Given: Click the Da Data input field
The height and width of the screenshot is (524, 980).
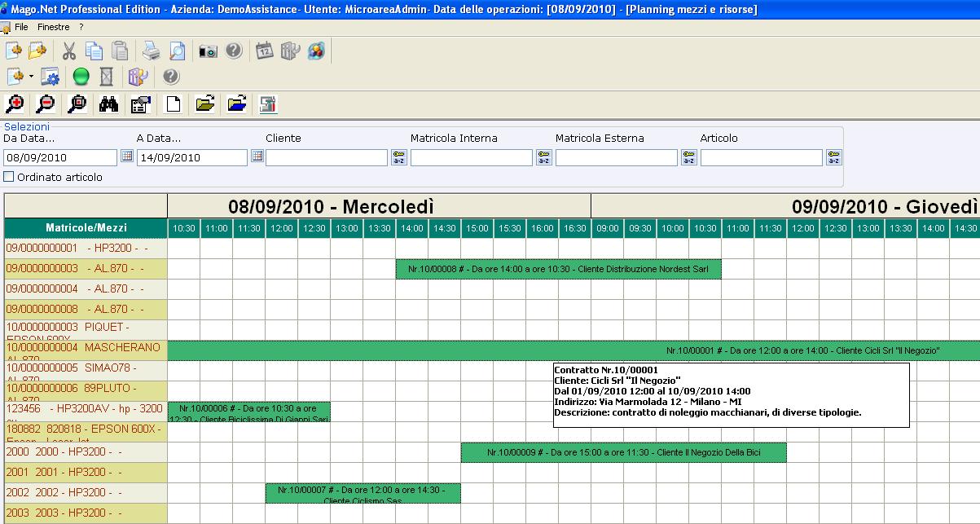Looking at the screenshot, I should [x=61, y=157].
